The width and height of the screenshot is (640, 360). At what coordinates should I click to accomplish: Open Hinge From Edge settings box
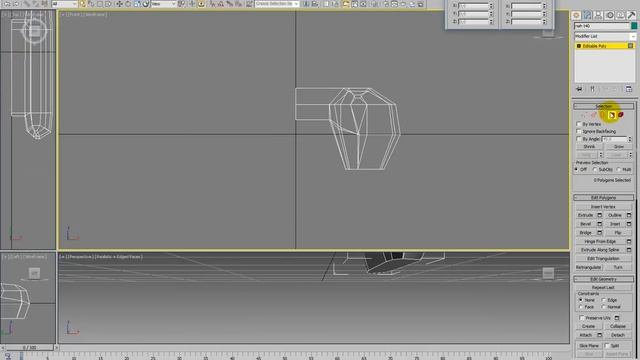[x=629, y=241]
